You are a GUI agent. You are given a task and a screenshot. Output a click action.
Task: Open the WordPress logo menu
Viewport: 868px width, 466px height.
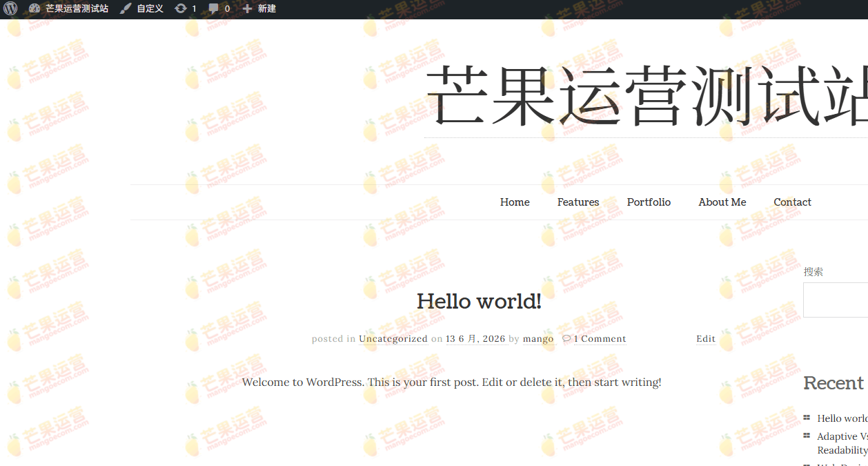pyautogui.click(x=10, y=8)
